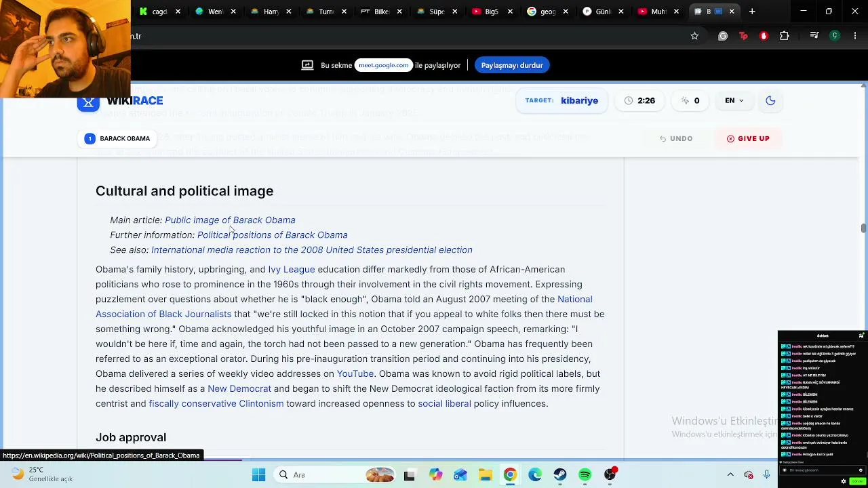Open the Chrome profile avatar
The height and width of the screenshot is (488, 868).
[835, 36]
